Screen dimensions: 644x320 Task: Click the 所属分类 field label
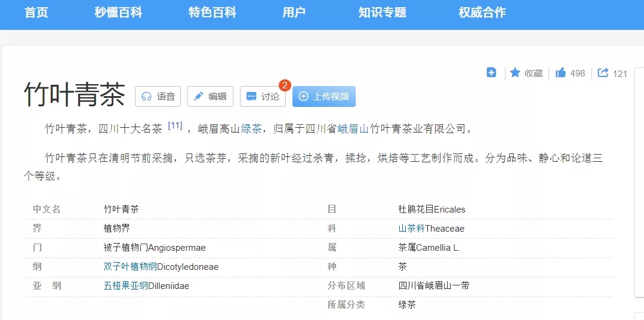click(x=346, y=305)
